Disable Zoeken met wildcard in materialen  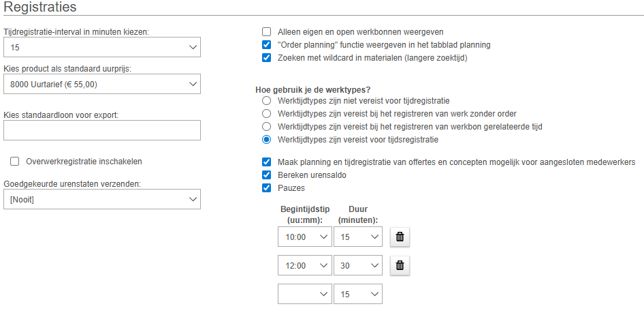pos(267,58)
